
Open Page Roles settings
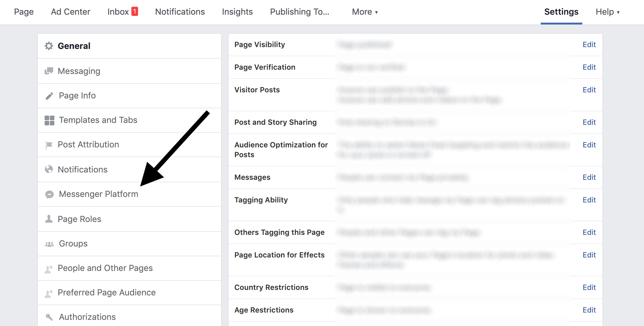tap(130, 219)
